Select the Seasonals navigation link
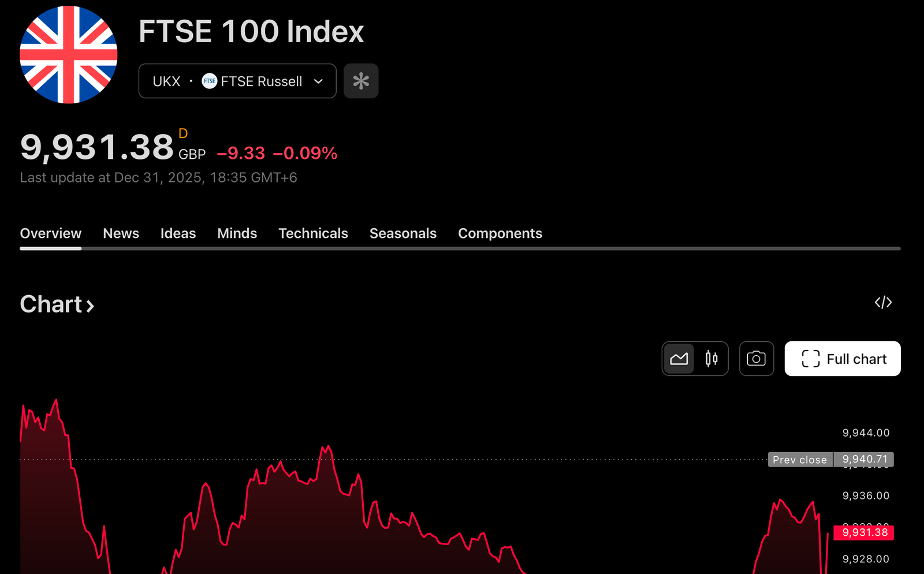924x574 pixels. pyautogui.click(x=403, y=233)
